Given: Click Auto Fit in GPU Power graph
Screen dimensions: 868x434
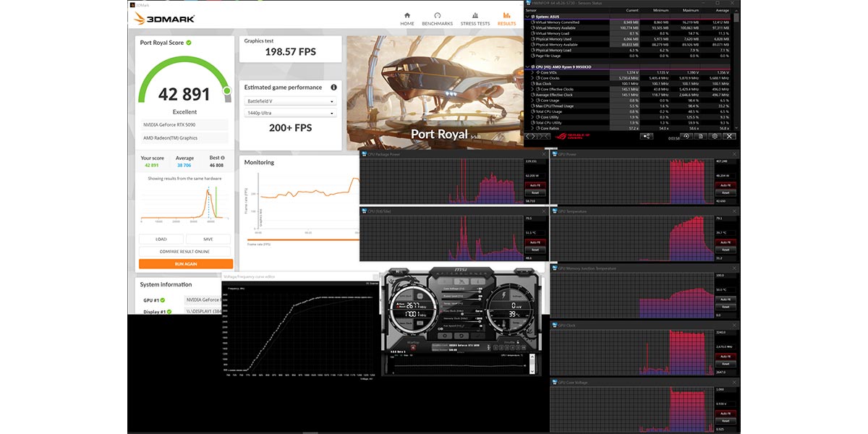Looking at the screenshot, I should tap(726, 185).
